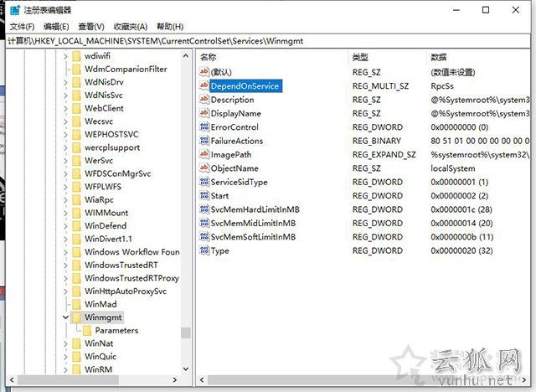Click the 0x00000002 (2) data value
This screenshot has height=392, width=536.
coord(460,196)
